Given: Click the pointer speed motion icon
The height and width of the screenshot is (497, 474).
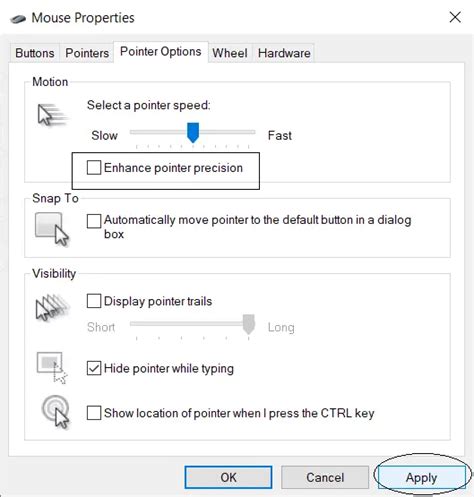Looking at the screenshot, I should (x=53, y=115).
